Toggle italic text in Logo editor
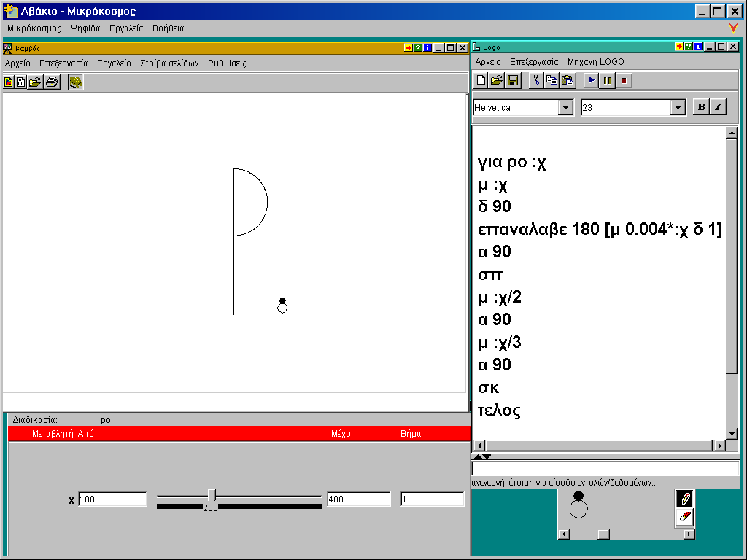 (718, 107)
